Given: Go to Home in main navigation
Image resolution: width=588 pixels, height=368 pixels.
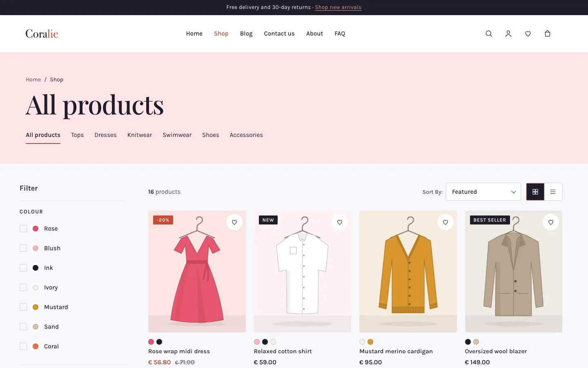Looking at the screenshot, I should point(194,34).
